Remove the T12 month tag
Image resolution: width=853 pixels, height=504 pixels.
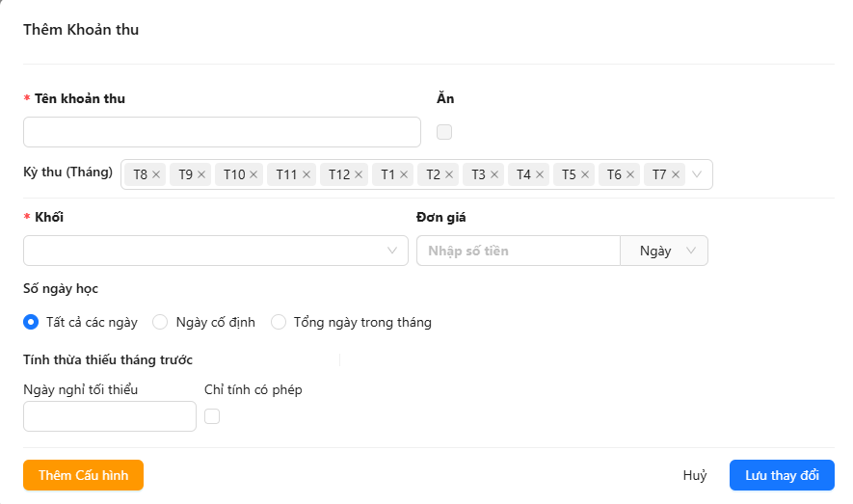tap(359, 174)
